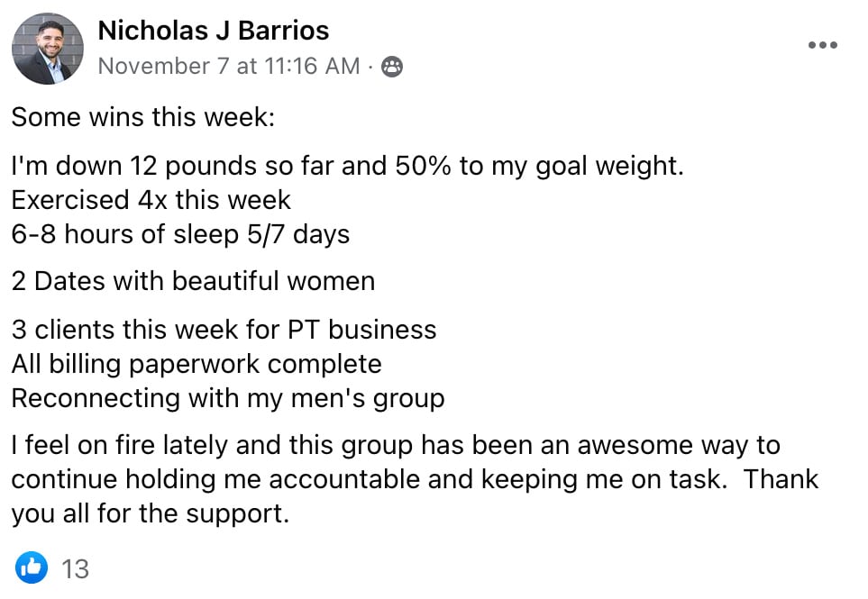
Task: Click the group audience icon beside timestamp
Action: (x=392, y=67)
